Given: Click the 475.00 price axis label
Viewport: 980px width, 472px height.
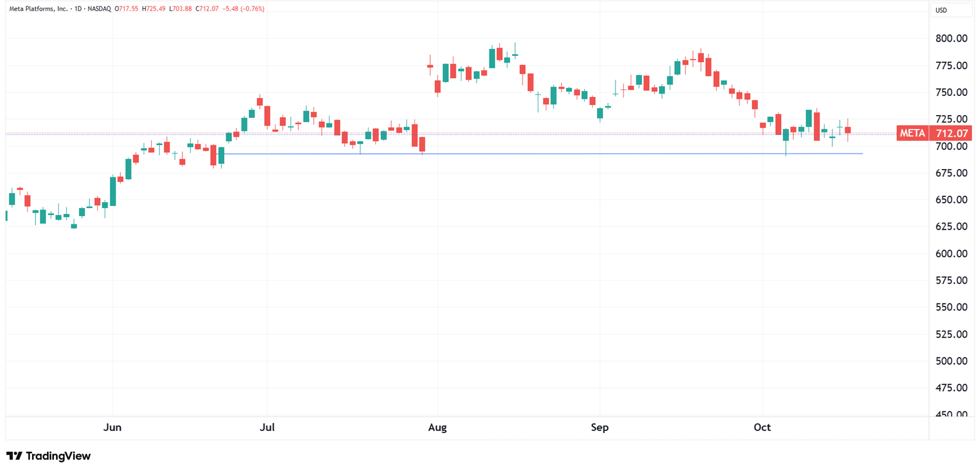Looking at the screenshot, I should pos(951,388).
